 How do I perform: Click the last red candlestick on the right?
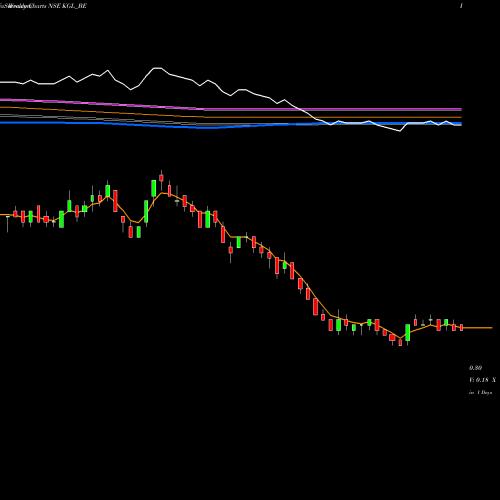click(462, 327)
